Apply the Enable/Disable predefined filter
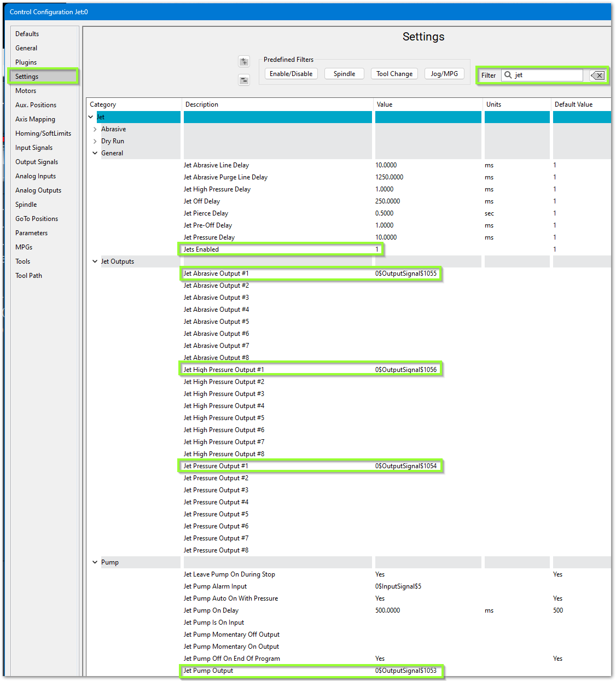The height and width of the screenshot is (681, 616). tap(291, 74)
